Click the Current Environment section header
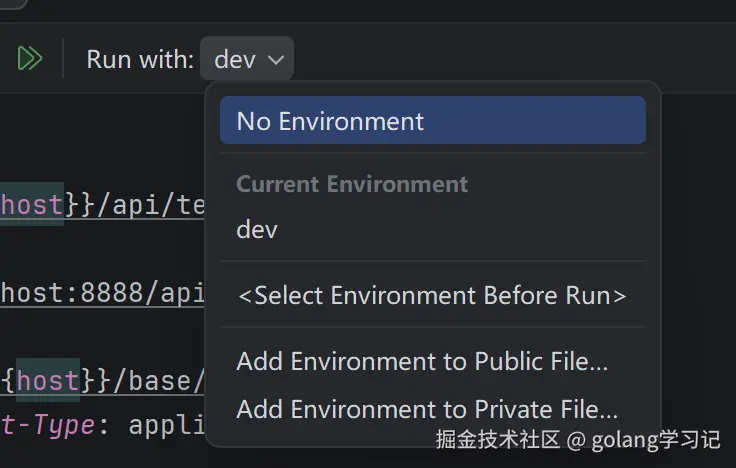 352,184
